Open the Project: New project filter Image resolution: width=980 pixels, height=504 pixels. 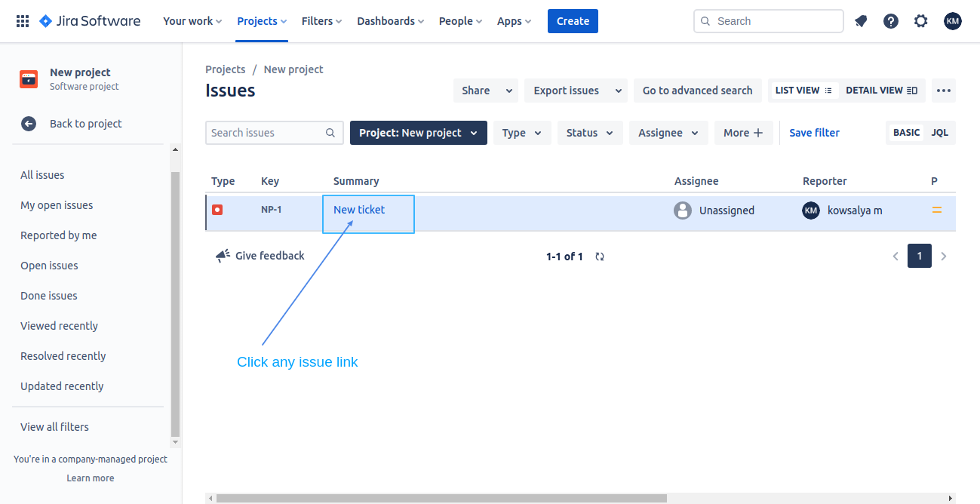pos(419,133)
